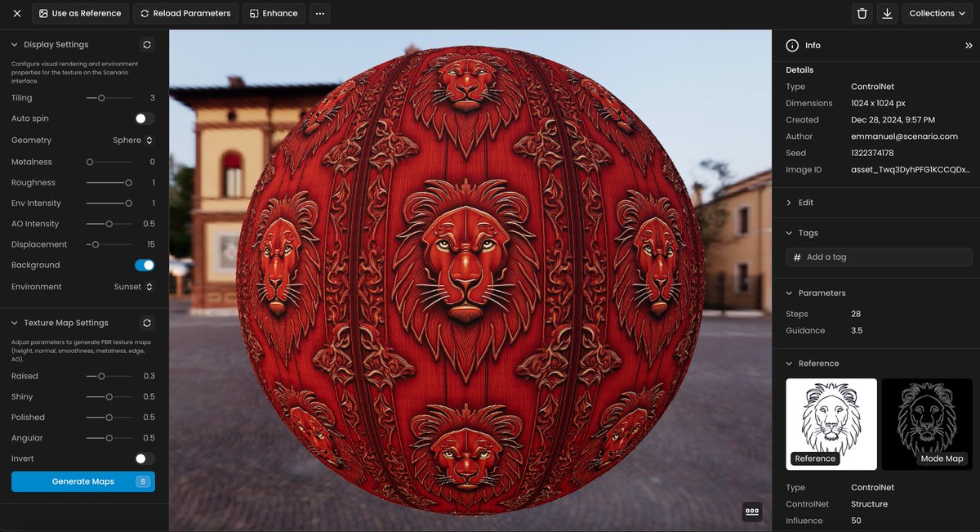Viewport: 980px width, 532px height.
Task: Click the ControlNet value Structure
Action: pyautogui.click(x=869, y=504)
